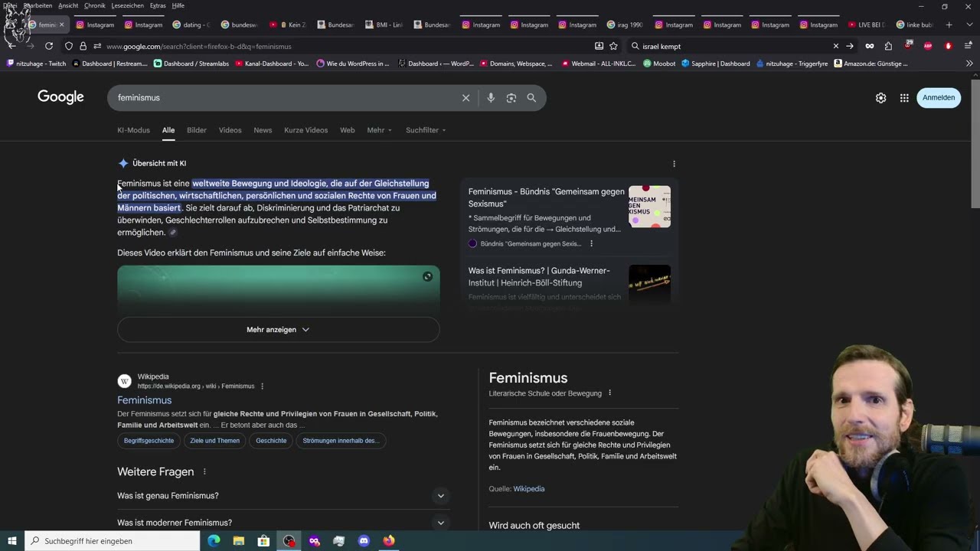
Task: Show all hidden bookmarks with the chevron
Action: click(x=969, y=64)
